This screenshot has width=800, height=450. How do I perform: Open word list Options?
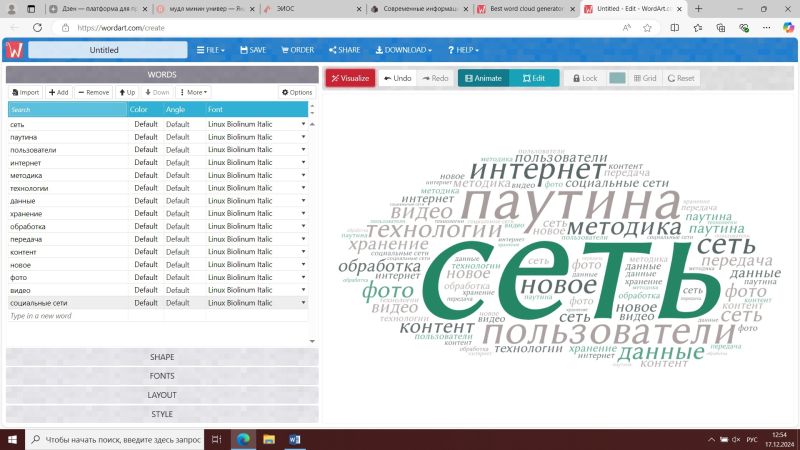click(x=296, y=92)
